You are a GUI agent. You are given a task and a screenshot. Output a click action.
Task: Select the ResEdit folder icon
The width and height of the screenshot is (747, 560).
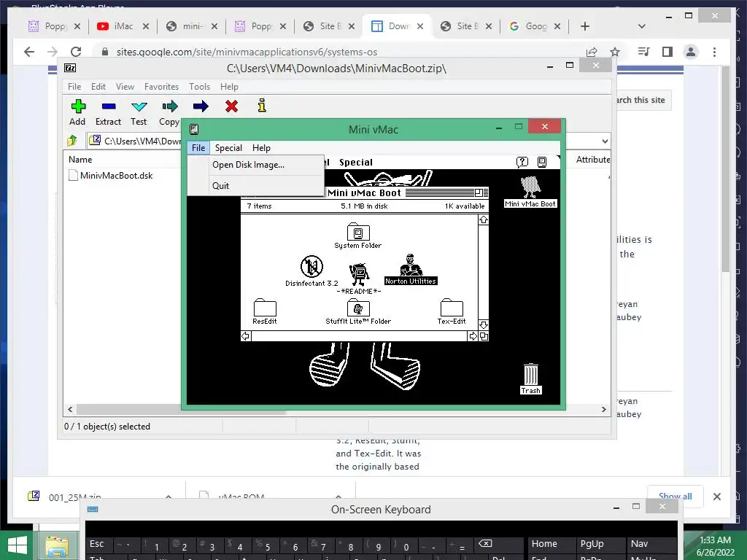(x=265, y=312)
